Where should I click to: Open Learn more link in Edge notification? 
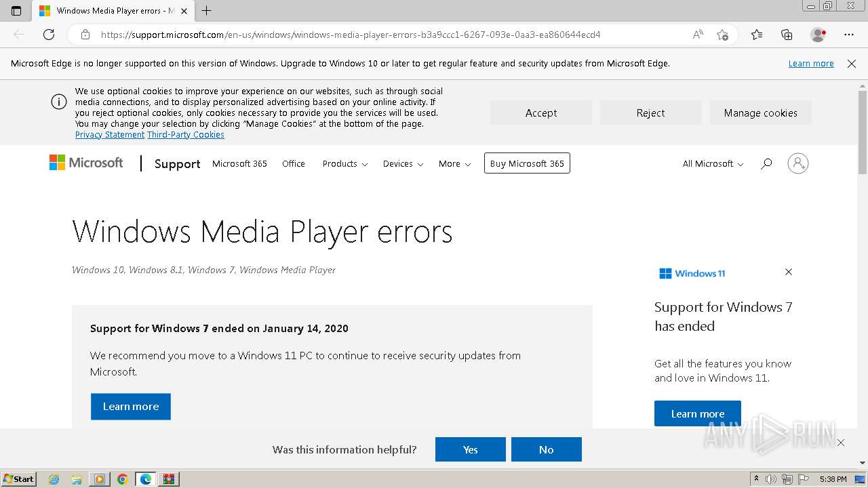point(811,64)
